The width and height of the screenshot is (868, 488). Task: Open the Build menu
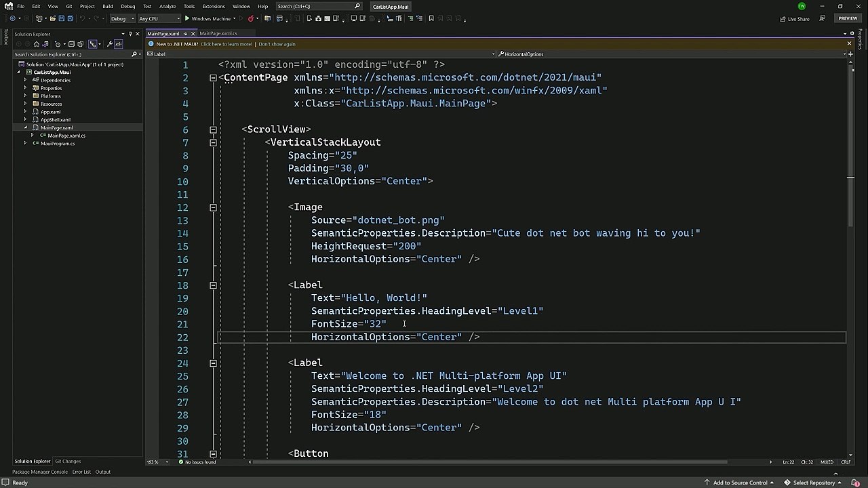(x=108, y=6)
